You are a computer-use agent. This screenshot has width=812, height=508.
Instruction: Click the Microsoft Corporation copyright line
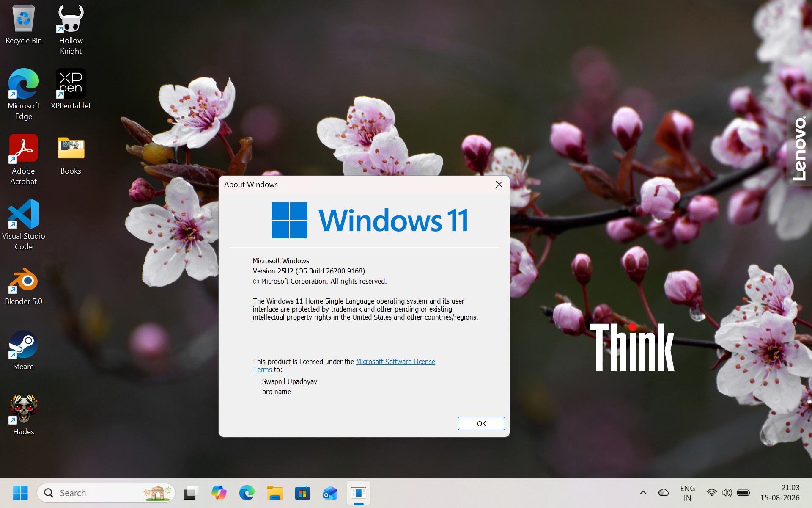click(320, 281)
